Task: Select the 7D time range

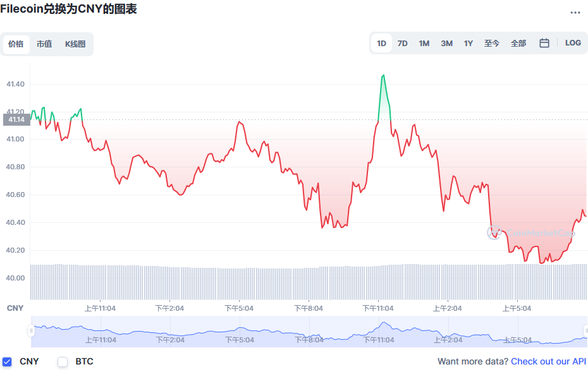Action: pos(402,44)
